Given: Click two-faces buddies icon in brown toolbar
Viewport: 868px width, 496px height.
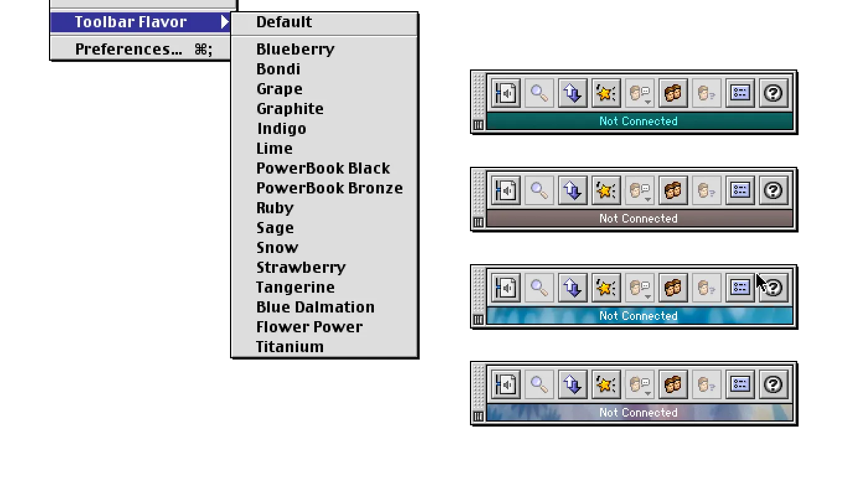Looking at the screenshot, I should [x=673, y=191].
